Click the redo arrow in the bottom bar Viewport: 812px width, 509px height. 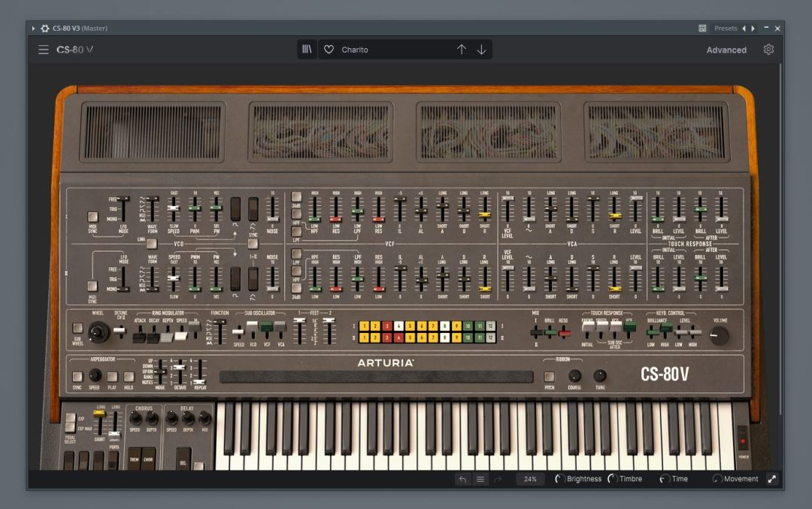pos(498,479)
